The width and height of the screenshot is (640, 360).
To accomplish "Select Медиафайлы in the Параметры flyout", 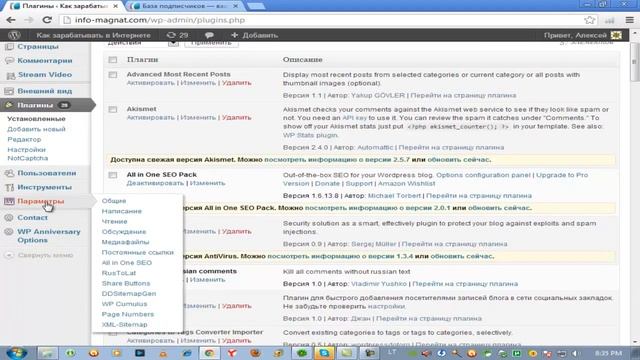I will click(125, 242).
